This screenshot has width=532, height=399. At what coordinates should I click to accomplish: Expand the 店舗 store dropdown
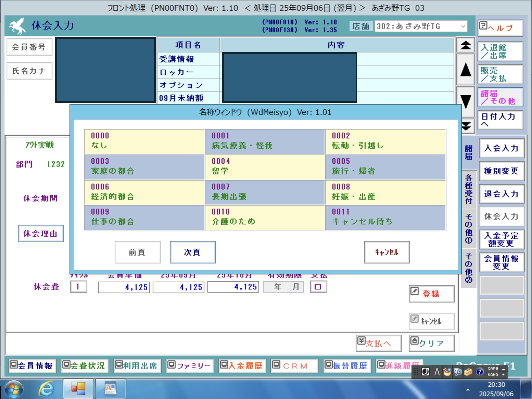[463, 26]
